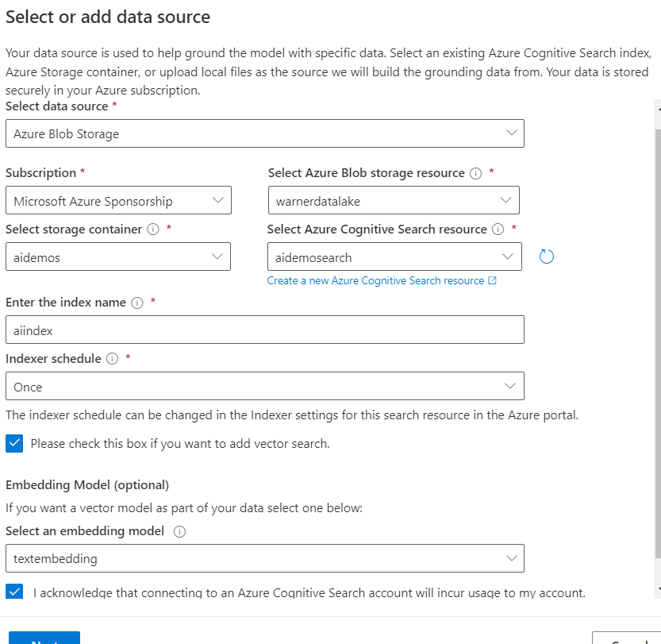Click the refresh icon beside Cognitive Search resource

tap(546, 256)
